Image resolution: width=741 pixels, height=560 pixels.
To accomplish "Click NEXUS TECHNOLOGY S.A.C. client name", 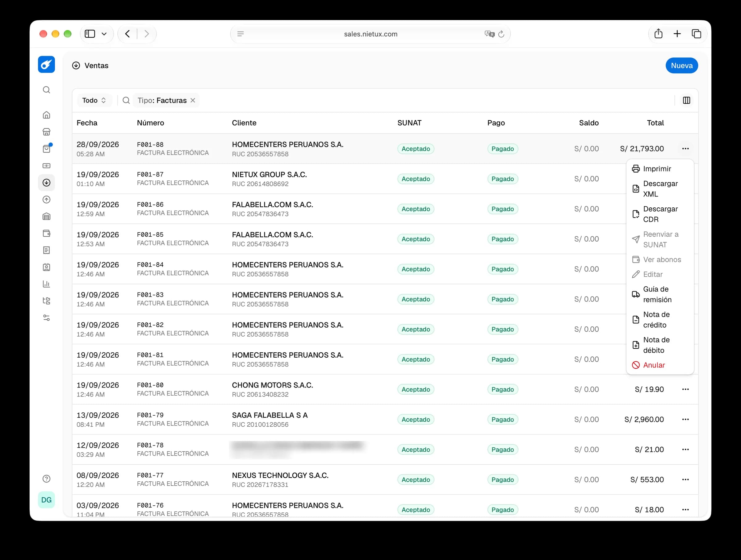I will point(280,475).
